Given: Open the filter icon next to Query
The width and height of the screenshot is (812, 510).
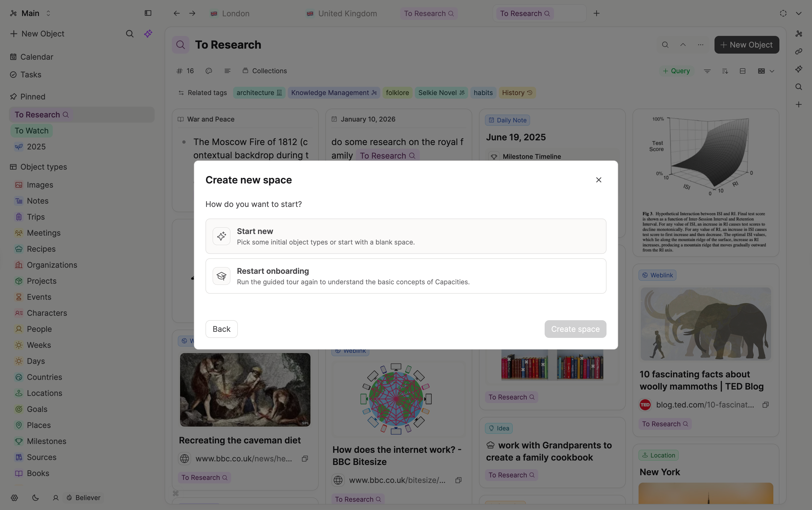Looking at the screenshot, I should click(x=707, y=71).
